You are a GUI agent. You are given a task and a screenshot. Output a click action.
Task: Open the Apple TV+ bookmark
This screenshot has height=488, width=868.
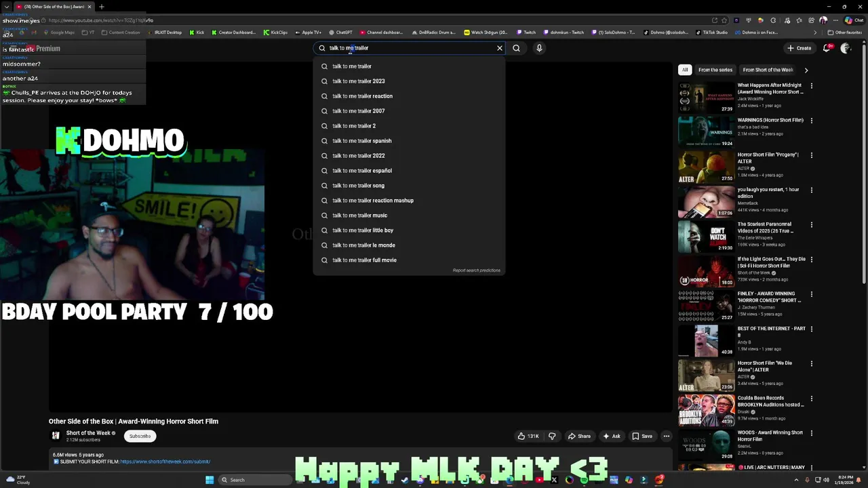tap(308, 33)
